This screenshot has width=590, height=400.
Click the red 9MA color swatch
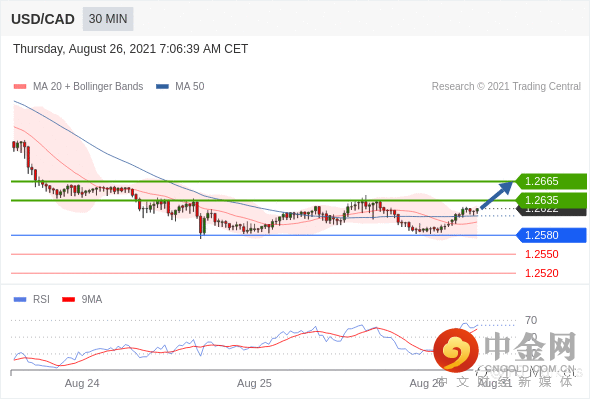(68, 300)
